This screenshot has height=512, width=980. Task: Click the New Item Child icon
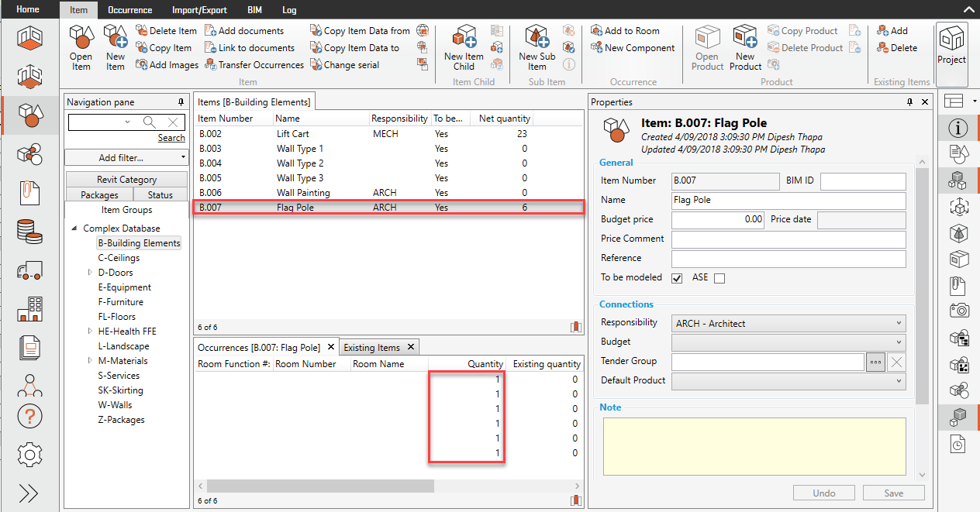point(464,39)
